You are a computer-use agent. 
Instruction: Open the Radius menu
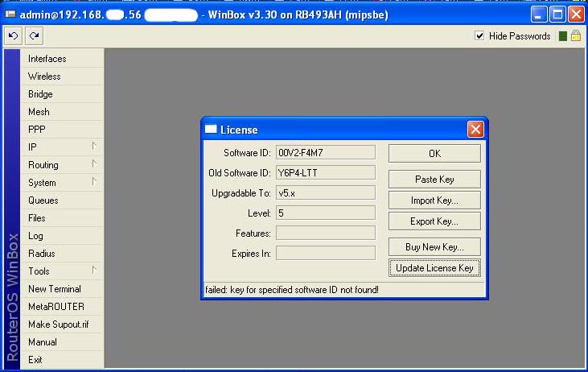pyautogui.click(x=62, y=254)
